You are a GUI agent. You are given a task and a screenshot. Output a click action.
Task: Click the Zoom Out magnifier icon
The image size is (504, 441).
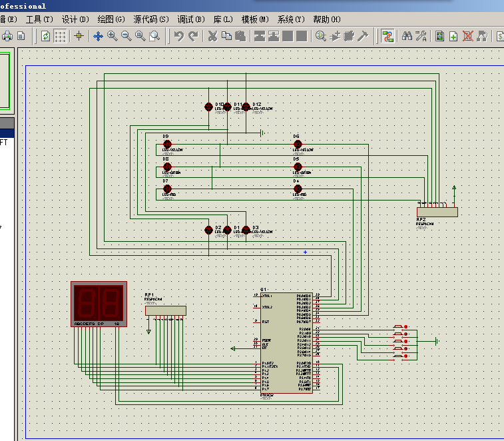[x=126, y=36]
